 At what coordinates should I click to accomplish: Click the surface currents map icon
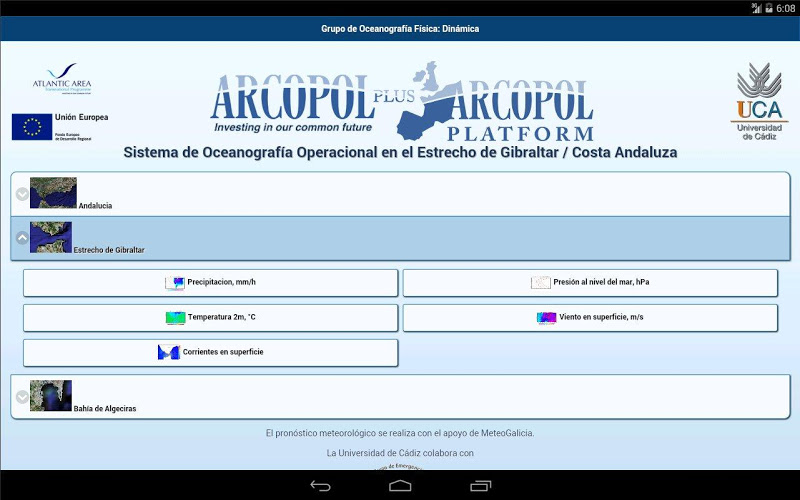tap(169, 352)
